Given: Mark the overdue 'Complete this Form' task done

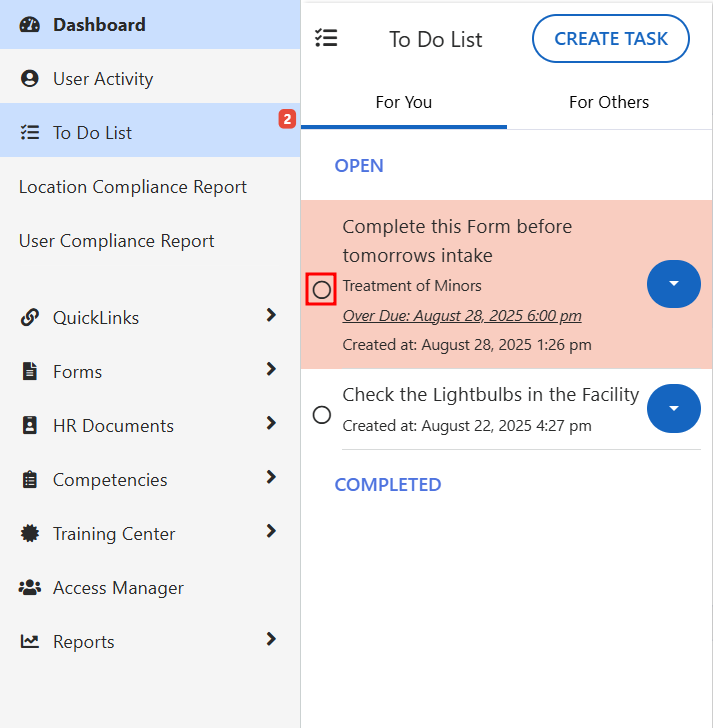Looking at the screenshot, I should point(321,290).
